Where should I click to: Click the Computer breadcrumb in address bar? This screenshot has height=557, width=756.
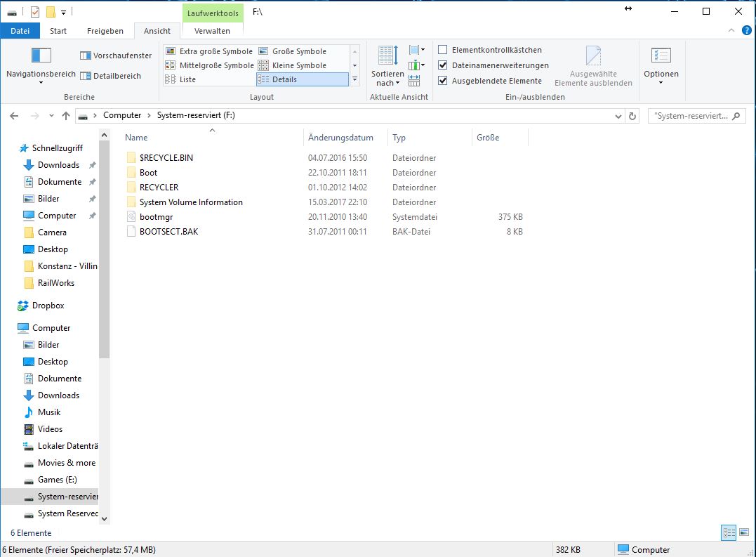coord(122,115)
